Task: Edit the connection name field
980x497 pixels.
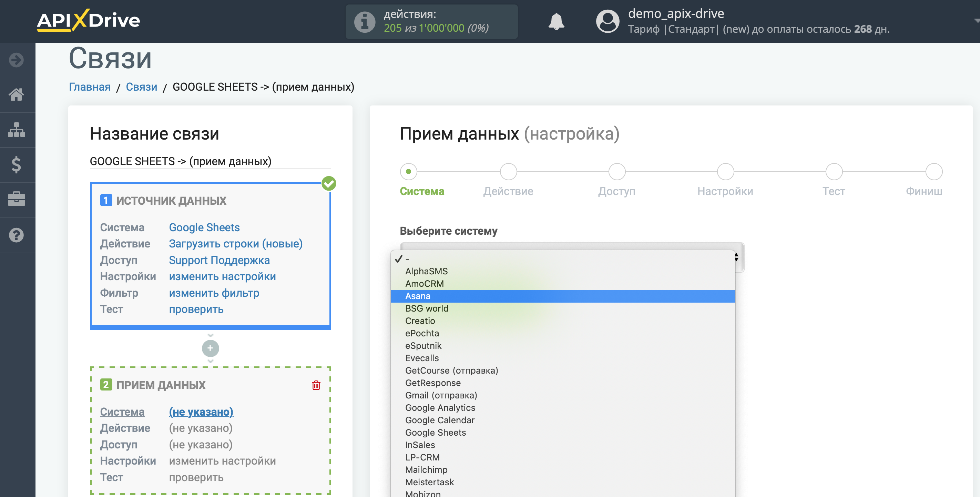Action: (210, 161)
